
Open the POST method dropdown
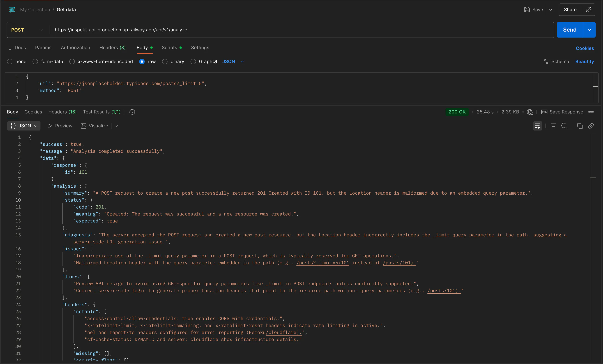[27, 30]
